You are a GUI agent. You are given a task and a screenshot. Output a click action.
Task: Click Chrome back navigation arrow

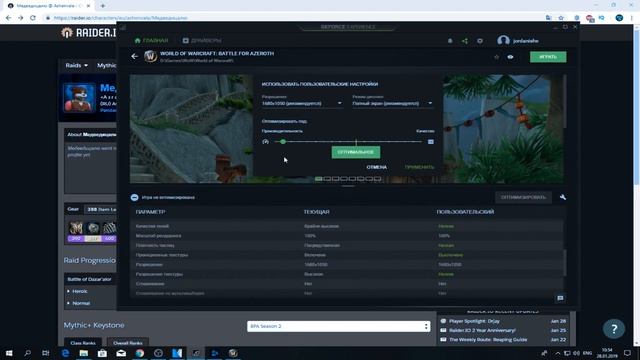(9, 18)
